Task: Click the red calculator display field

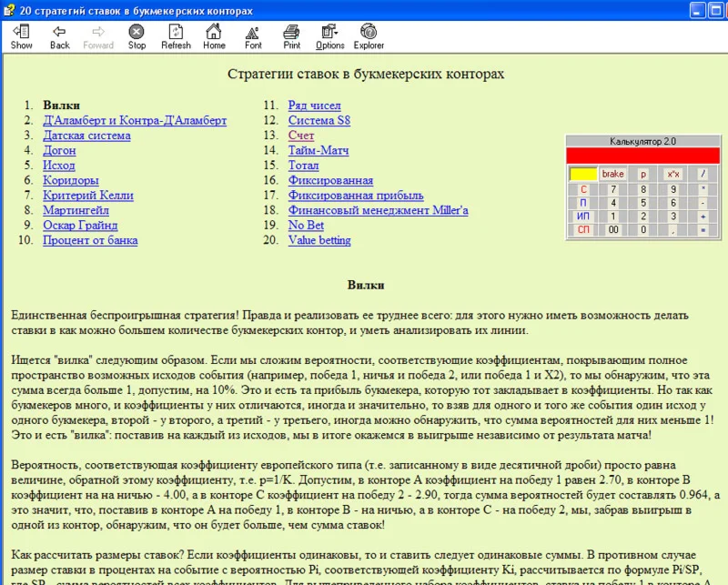Action: click(x=643, y=156)
